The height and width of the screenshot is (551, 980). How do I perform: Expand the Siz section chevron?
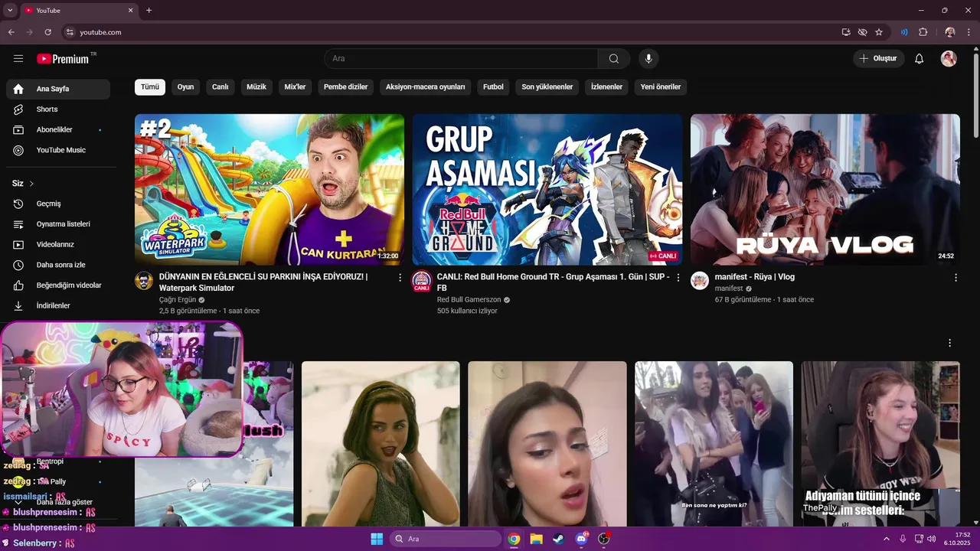coord(31,184)
